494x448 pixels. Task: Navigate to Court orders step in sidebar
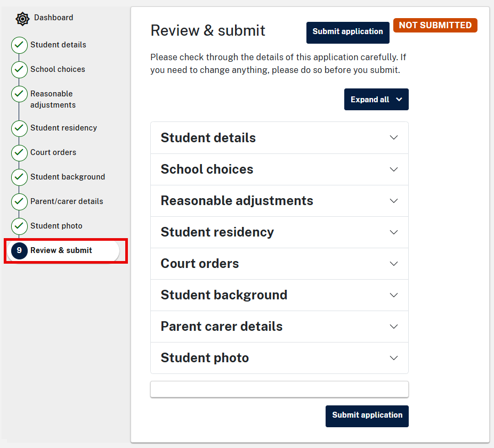point(53,152)
